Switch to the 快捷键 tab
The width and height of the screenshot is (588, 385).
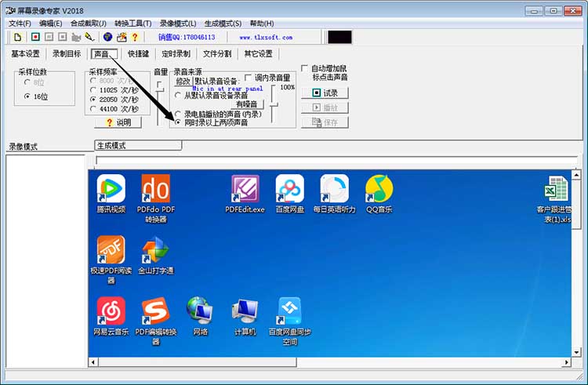tap(138, 53)
